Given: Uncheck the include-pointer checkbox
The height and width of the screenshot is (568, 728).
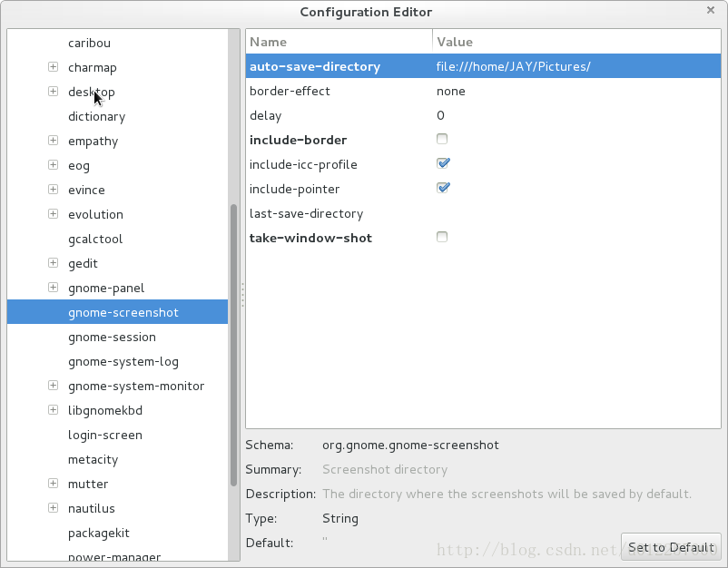Looking at the screenshot, I should pyautogui.click(x=443, y=188).
